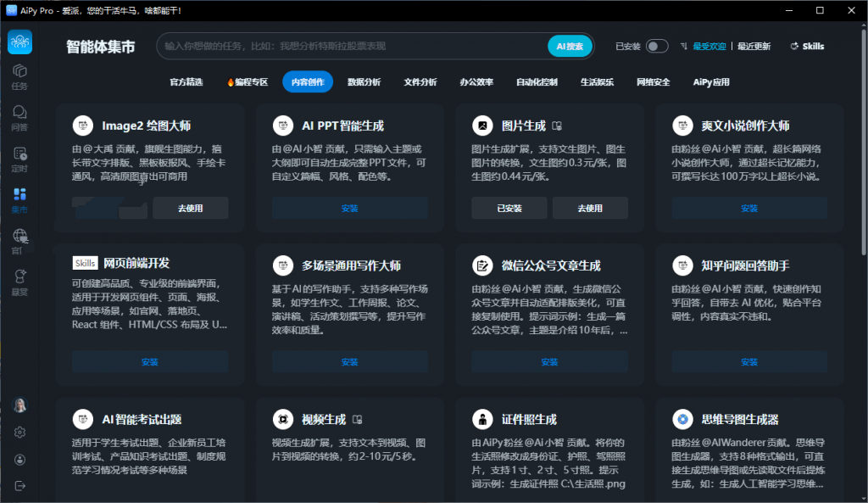Viewport: 868px width, 503px height.
Task: Click extension badge next to 视频生成 title
Action: point(357,420)
